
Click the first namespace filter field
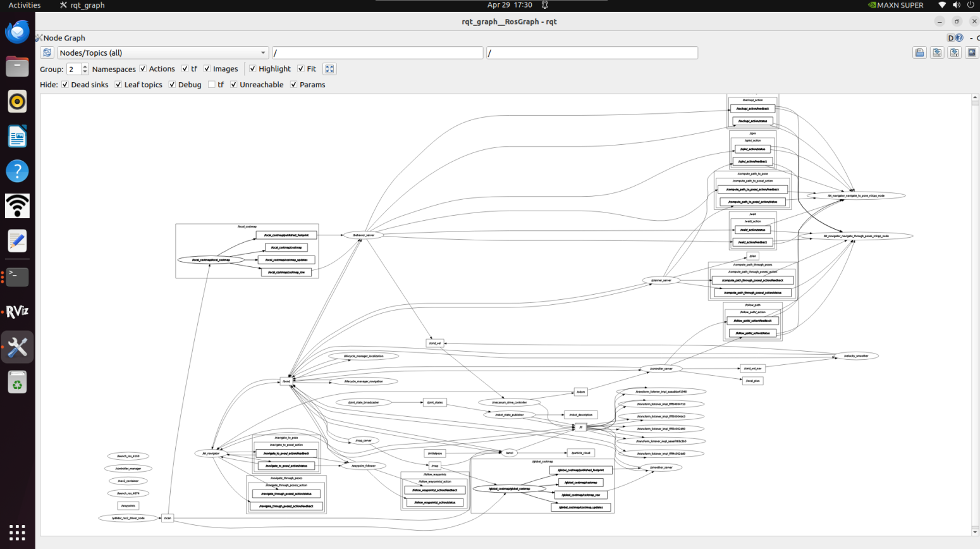377,52
